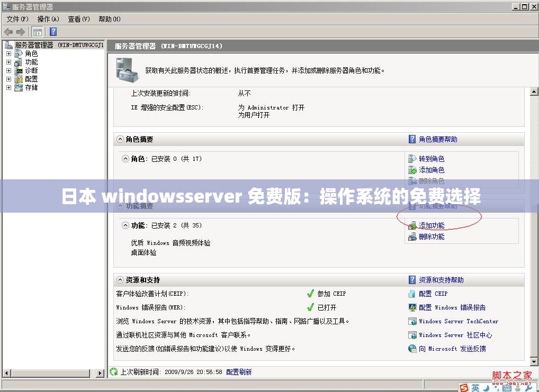Select the 存储 tree item label
This screenshot has width=539, height=392.
[31, 87]
